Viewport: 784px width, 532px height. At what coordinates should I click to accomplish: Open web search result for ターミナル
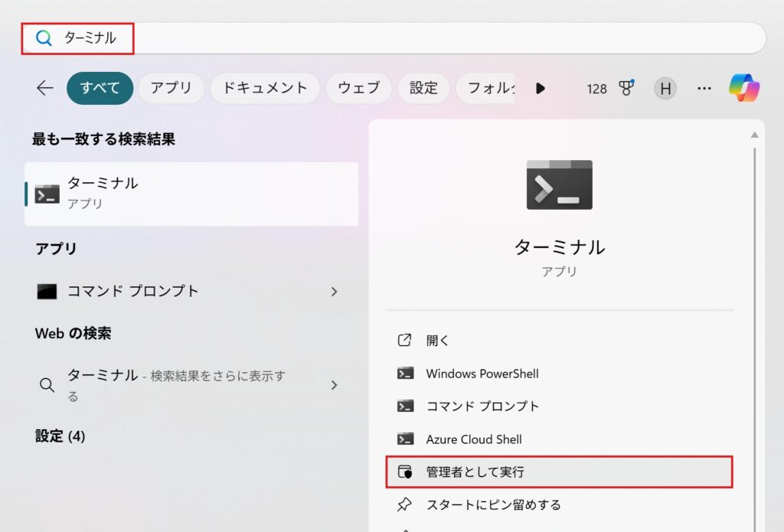click(191, 385)
